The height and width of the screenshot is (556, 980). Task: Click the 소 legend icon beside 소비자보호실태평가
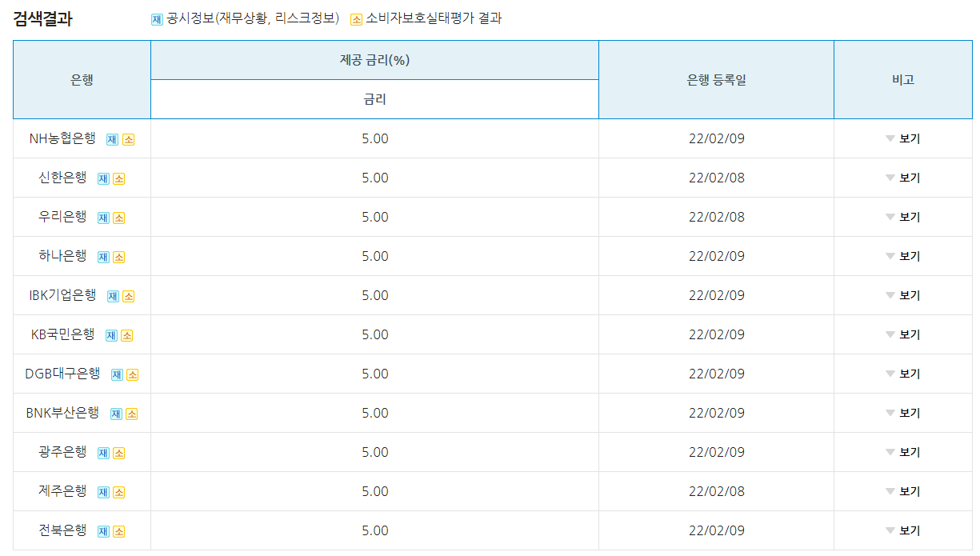pyautogui.click(x=356, y=19)
